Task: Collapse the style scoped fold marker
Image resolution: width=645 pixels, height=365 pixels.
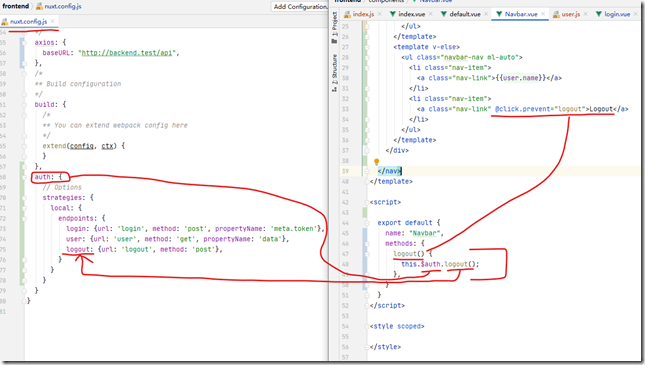Action: pyautogui.click(x=367, y=326)
